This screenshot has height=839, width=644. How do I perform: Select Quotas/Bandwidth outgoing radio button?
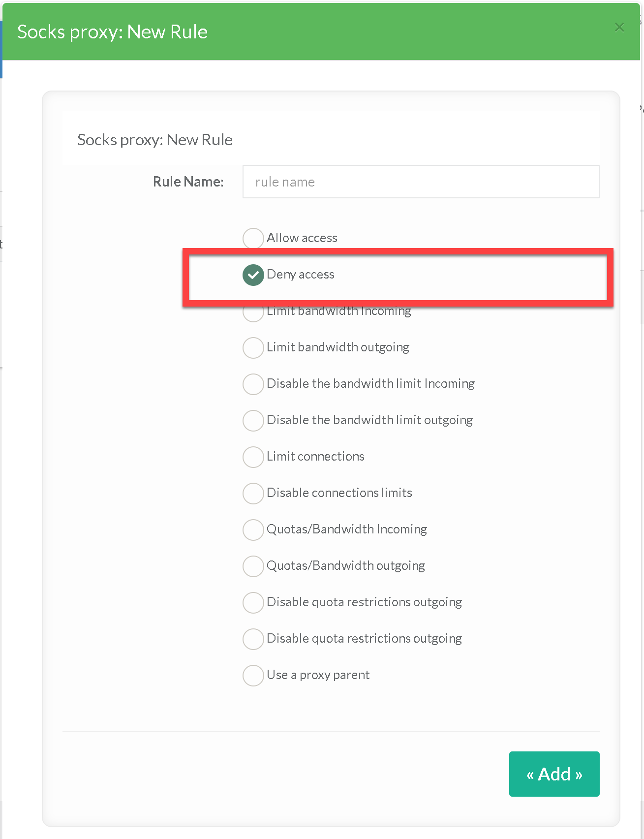[253, 566]
